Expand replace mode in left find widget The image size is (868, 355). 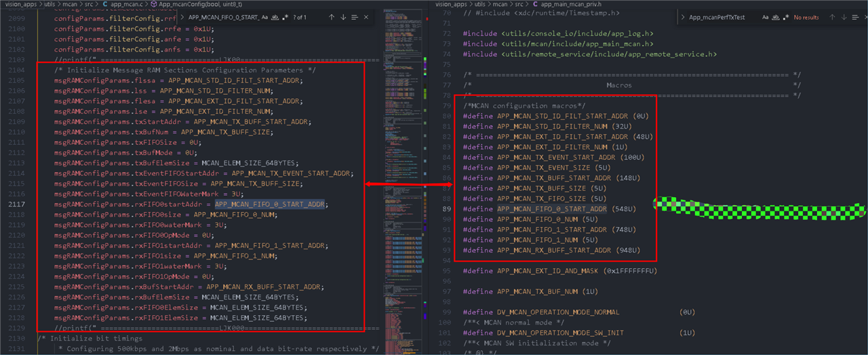pos(182,18)
